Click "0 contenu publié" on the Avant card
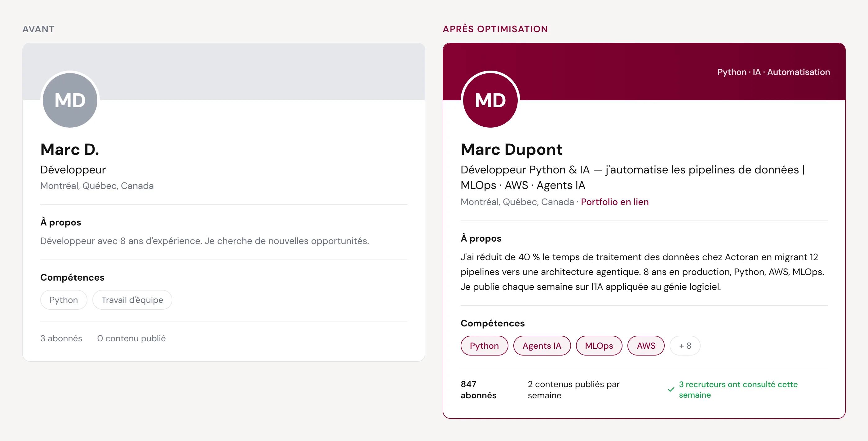The height and width of the screenshot is (441, 868). pos(131,338)
